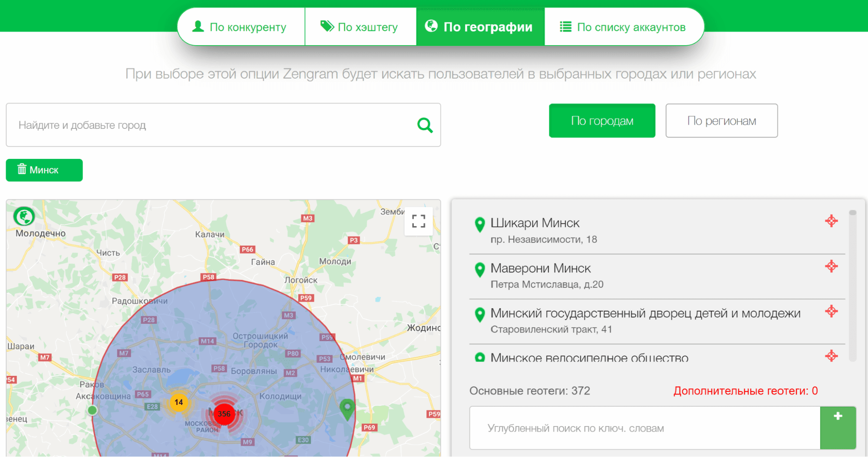This screenshot has height=457, width=868.
Task: Open the По списку аккаунтов tab
Action: [624, 27]
